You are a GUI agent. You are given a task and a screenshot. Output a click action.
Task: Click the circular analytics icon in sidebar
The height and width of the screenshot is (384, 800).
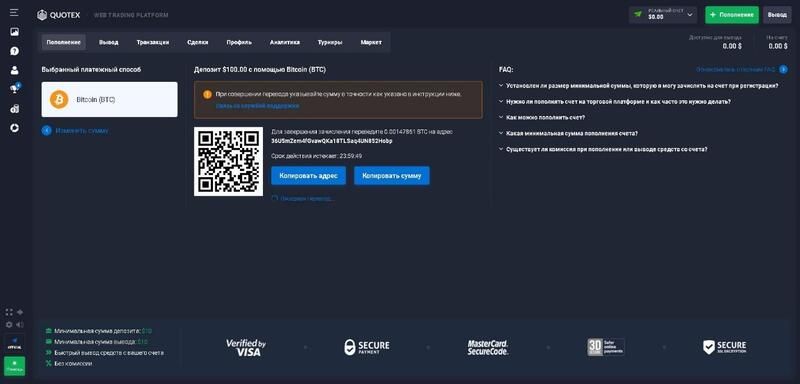click(x=14, y=128)
